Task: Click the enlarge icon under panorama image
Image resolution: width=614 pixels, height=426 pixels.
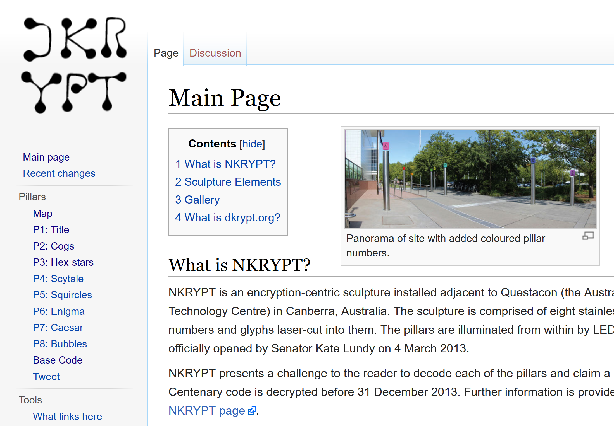Action: (588, 236)
